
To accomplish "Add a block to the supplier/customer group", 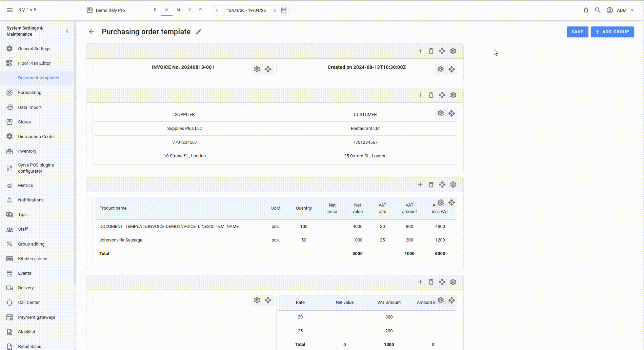I will [420, 95].
